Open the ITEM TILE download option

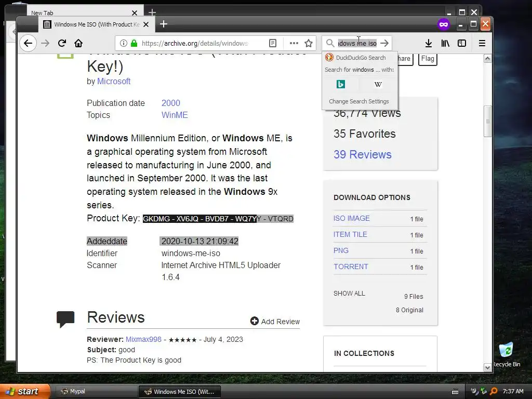click(350, 234)
